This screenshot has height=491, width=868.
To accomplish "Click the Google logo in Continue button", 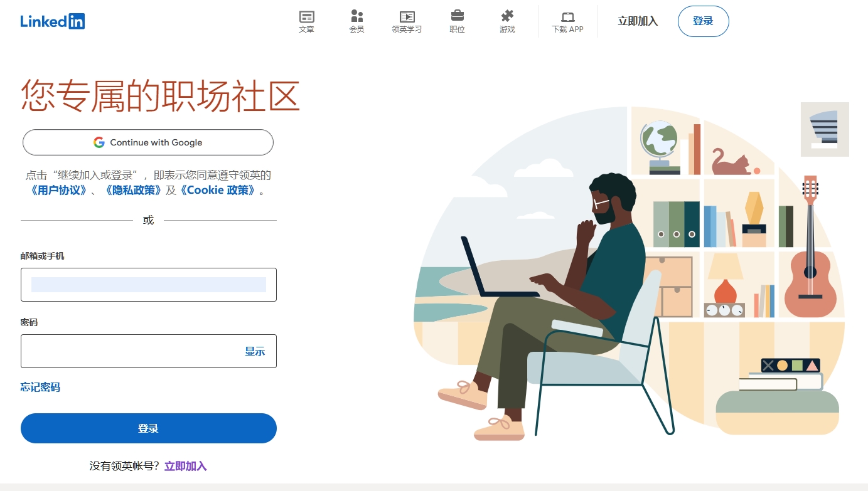I will click(x=99, y=142).
